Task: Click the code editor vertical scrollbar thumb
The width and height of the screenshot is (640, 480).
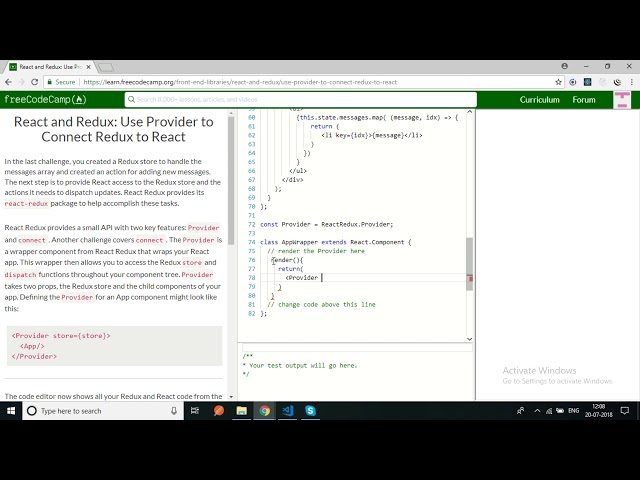Action: (469, 264)
